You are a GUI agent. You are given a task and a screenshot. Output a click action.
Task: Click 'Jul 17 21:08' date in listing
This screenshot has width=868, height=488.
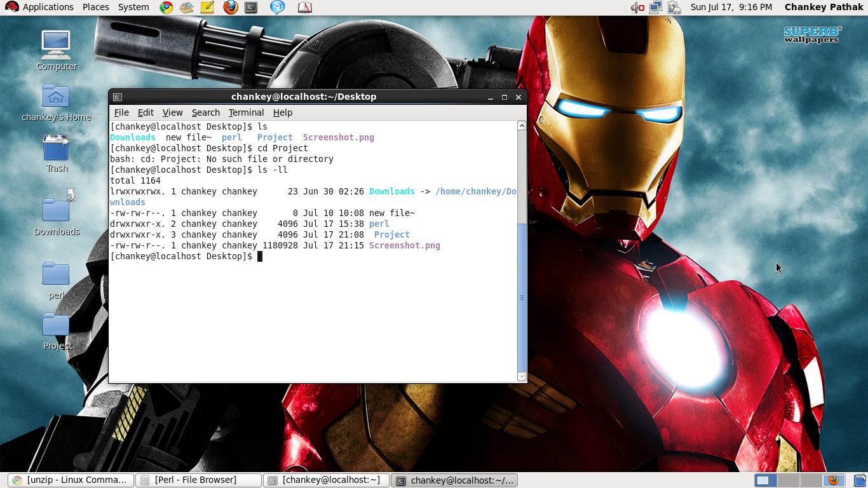(334, 234)
